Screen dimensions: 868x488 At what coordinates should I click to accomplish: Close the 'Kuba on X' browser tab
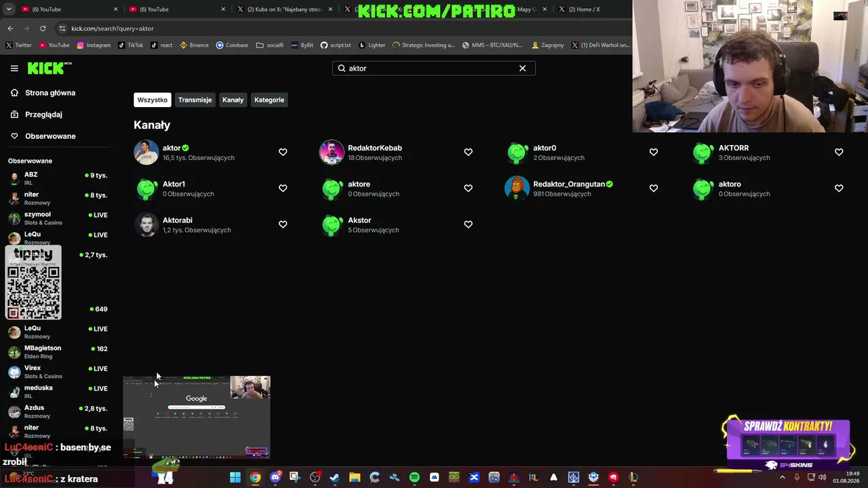(331, 9)
